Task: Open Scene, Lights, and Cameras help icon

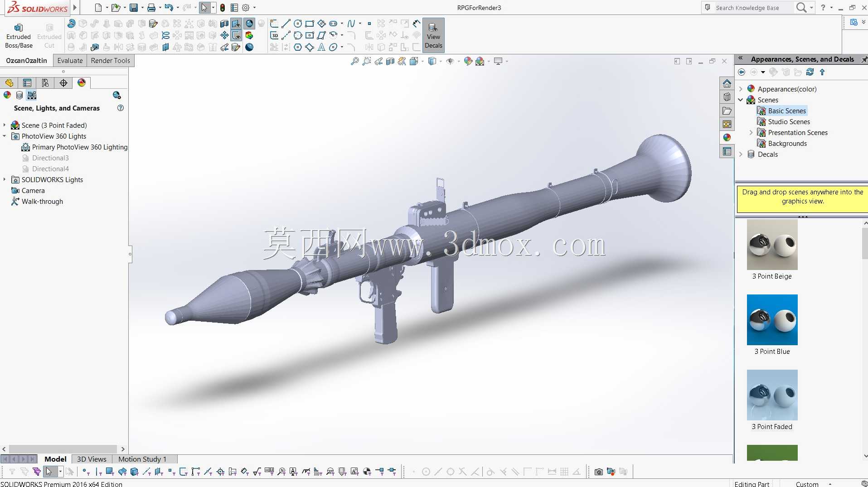Action: (121, 108)
